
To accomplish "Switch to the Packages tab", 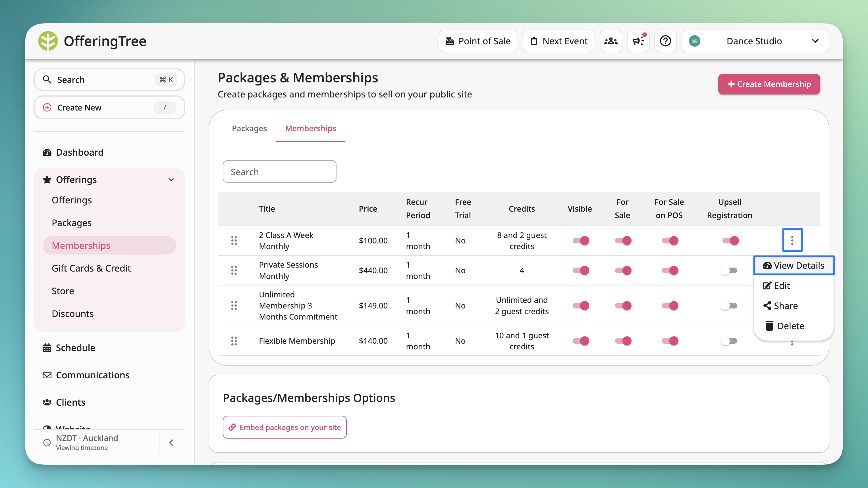I will 249,128.
